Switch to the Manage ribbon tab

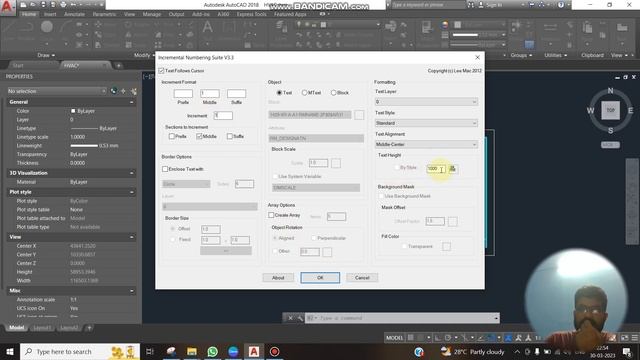tap(152, 14)
